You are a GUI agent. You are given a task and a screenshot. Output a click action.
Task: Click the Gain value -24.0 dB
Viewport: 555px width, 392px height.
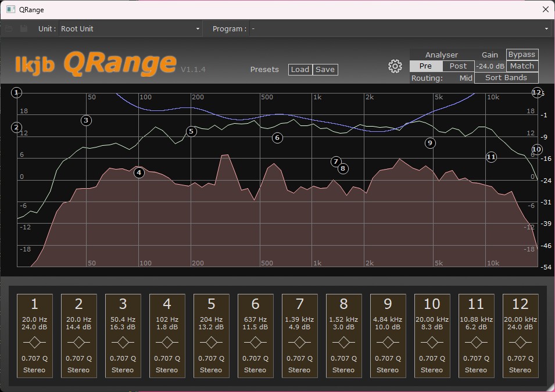490,66
